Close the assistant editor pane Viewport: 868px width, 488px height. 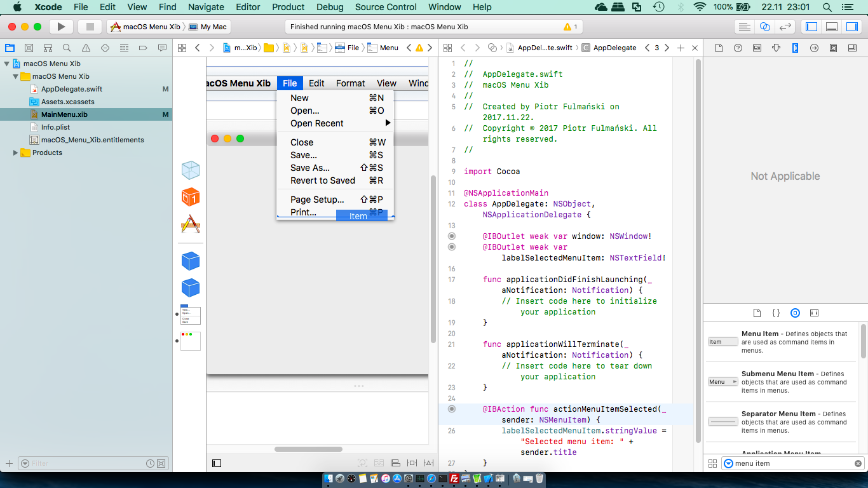pos(695,48)
